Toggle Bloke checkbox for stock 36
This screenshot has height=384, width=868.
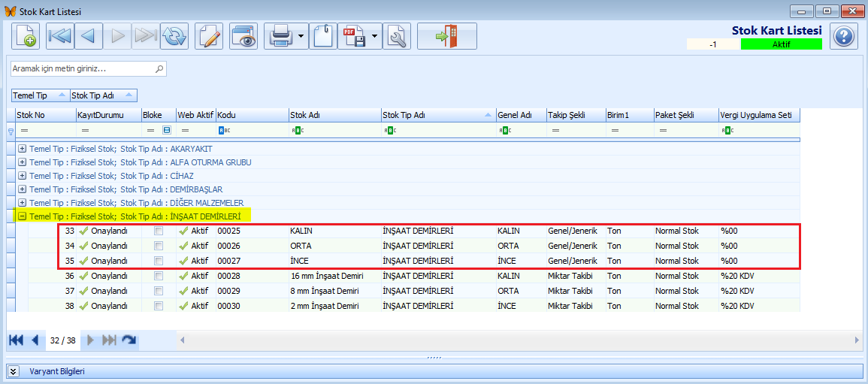[x=159, y=276]
